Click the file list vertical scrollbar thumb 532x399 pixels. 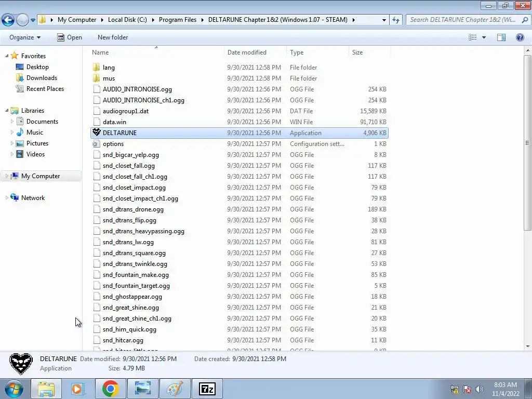(528, 142)
